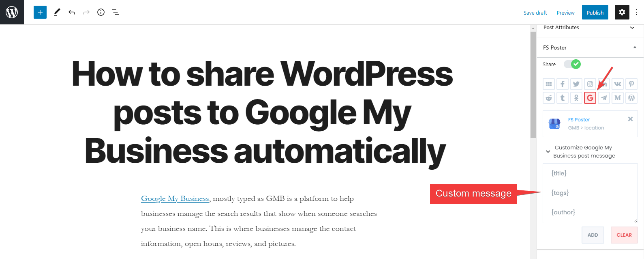Click the "GMB > location" text

586,128
